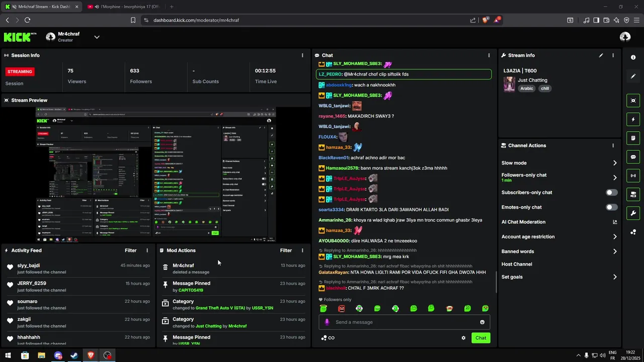Toggle the stream preview widget icon in sidebar

point(633,101)
